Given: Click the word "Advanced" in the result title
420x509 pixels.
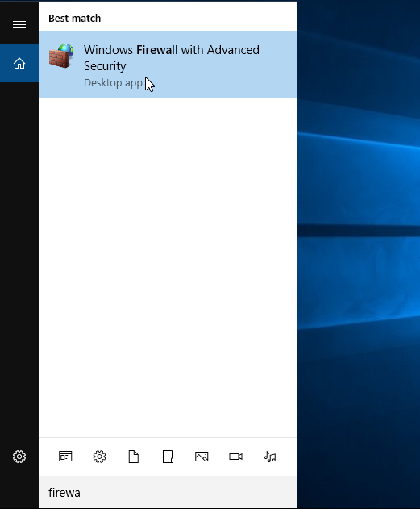Looking at the screenshot, I should pyautogui.click(x=233, y=50).
